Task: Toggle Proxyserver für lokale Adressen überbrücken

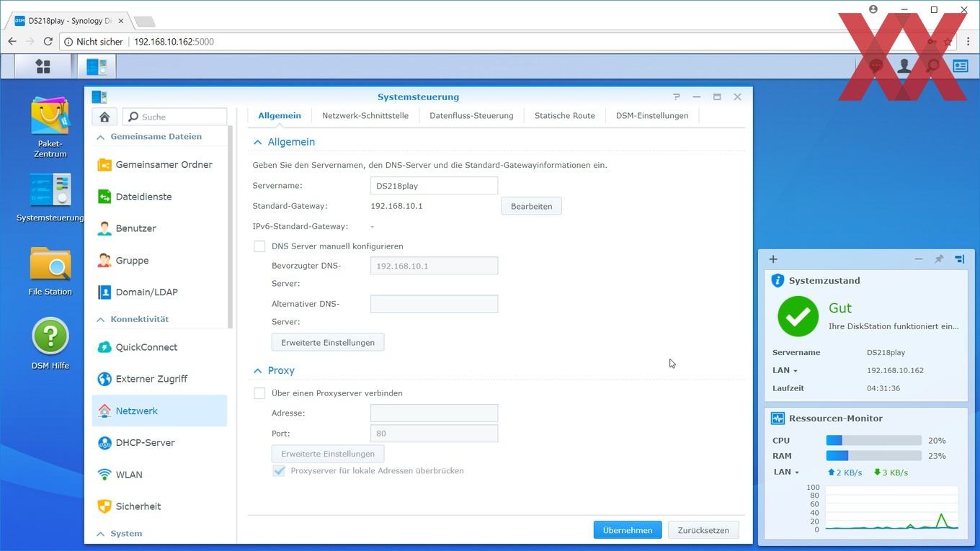Action: coord(279,471)
